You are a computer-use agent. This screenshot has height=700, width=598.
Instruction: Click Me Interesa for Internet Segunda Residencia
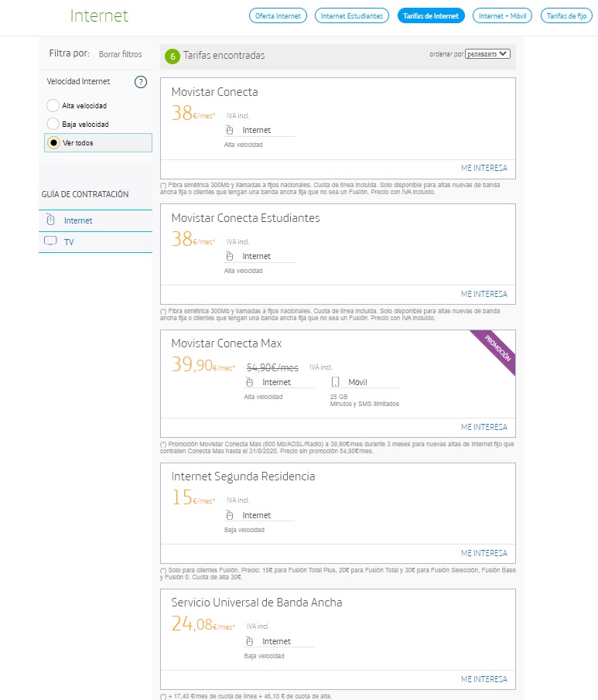click(x=484, y=553)
